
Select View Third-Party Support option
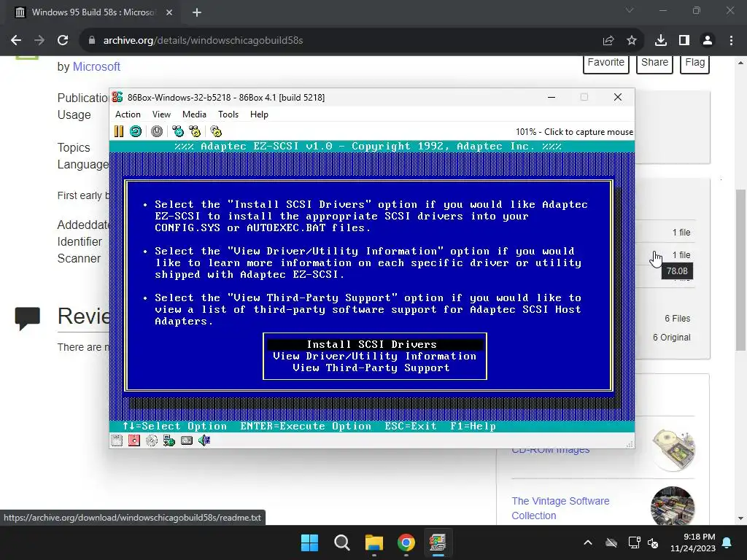coord(371,367)
